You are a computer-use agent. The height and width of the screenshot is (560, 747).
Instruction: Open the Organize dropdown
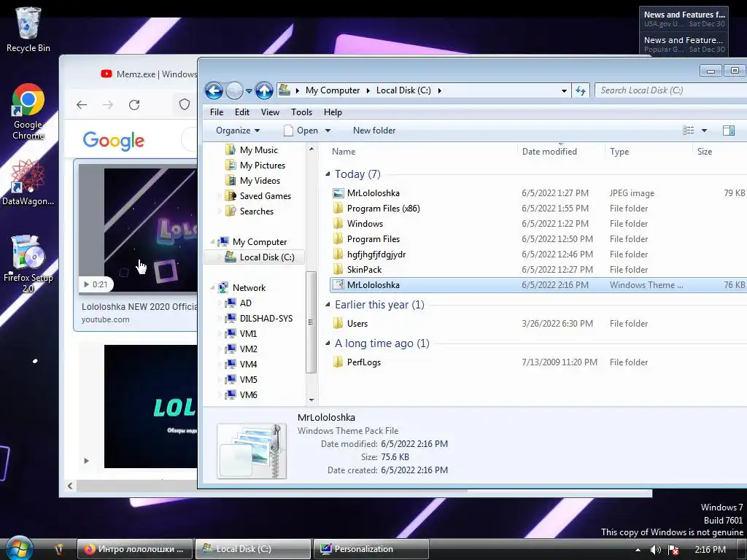pyautogui.click(x=238, y=131)
